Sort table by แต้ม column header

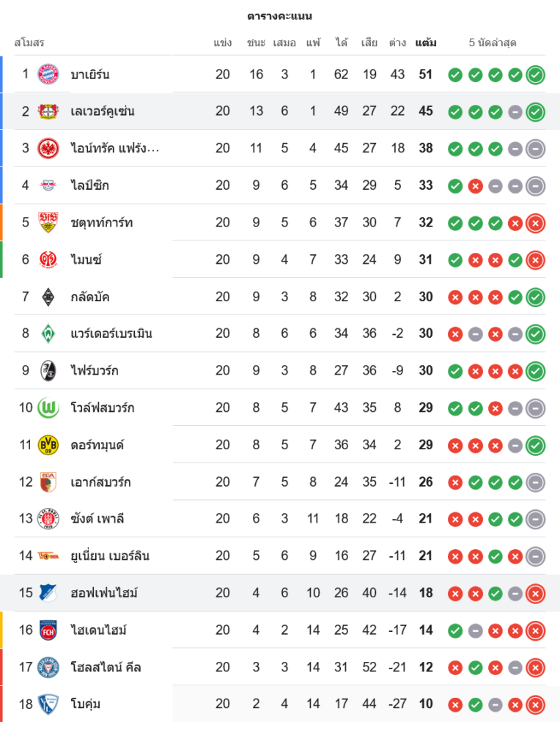[x=425, y=43]
